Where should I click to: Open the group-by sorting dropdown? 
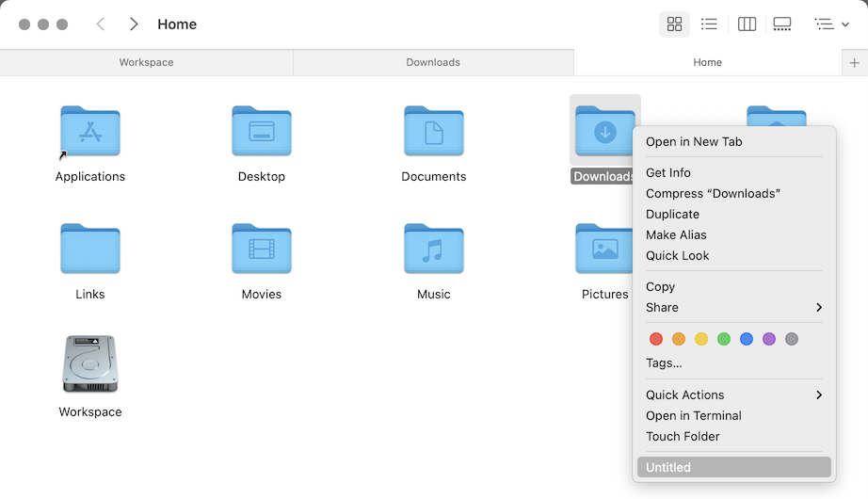click(831, 24)
